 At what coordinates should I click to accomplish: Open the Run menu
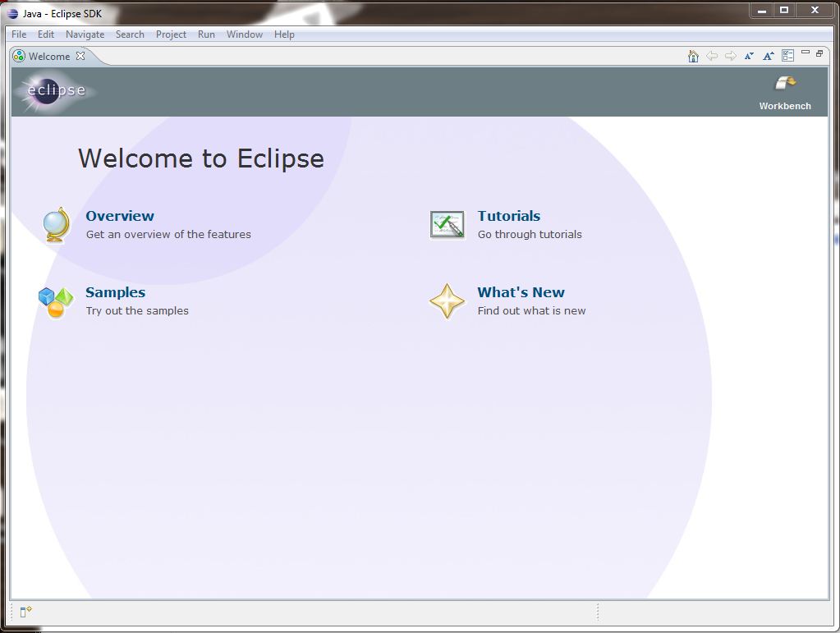(206, 34)
